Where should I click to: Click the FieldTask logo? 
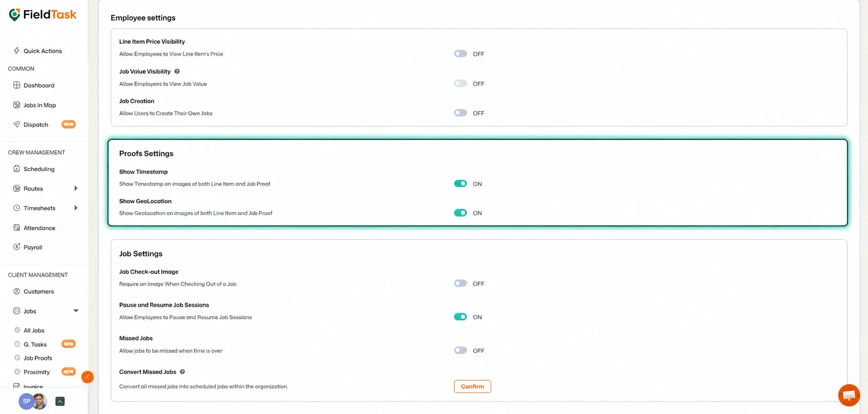click(43, 15)
